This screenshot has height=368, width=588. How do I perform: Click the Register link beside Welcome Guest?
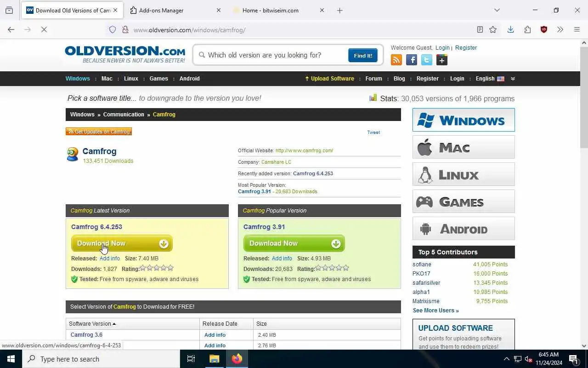tap(466, 48)
